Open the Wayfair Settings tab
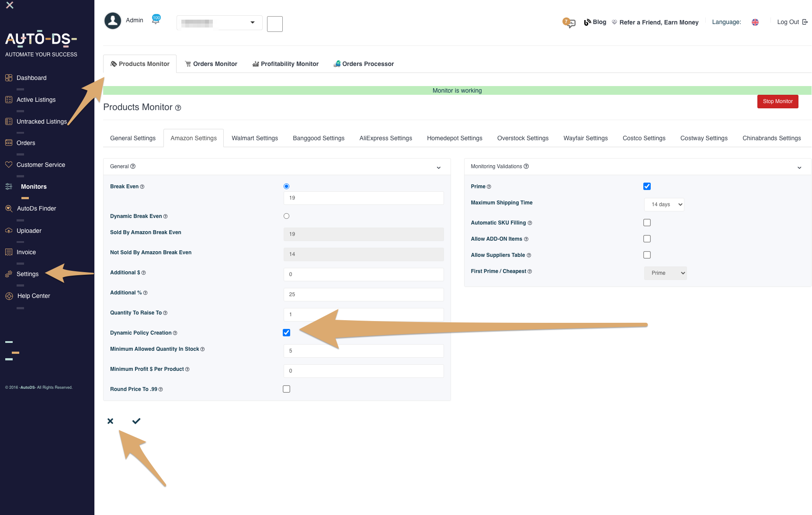Screen dimensions: 812x515 point(586,138)
